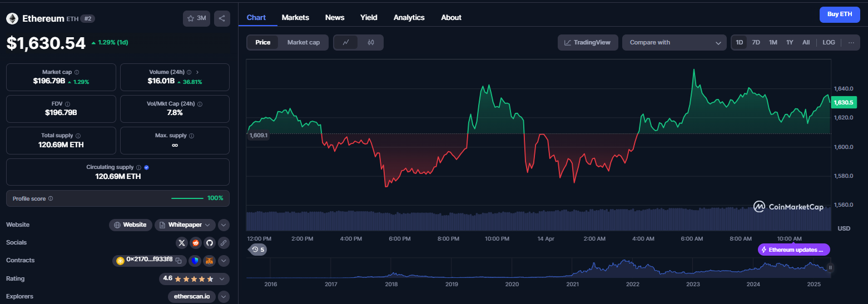Click the blue shield contract icon

(x=195, y=261)
